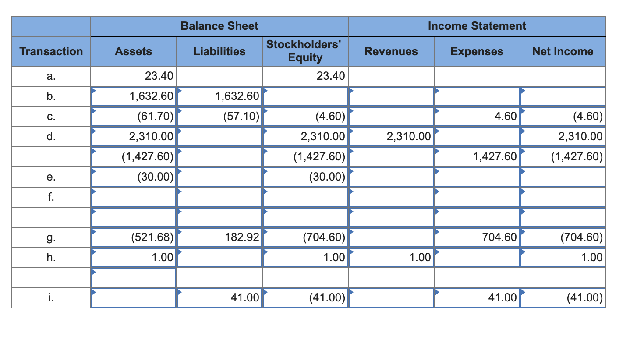Screen dimensions: 644x340
Task: Click the Liabilities column header
Action: (219, 51)
